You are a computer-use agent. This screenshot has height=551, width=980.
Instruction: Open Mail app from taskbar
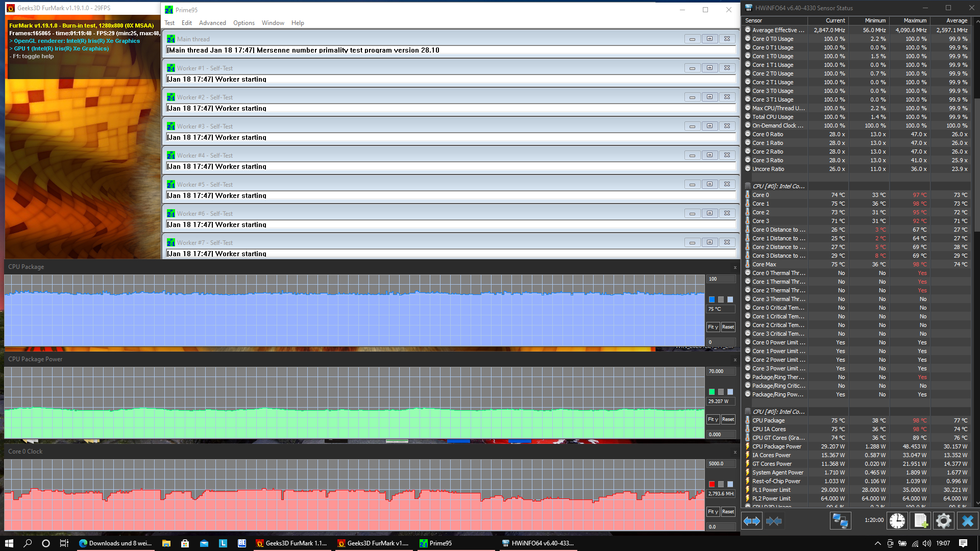pyautogui.click(x=204, y=543)
